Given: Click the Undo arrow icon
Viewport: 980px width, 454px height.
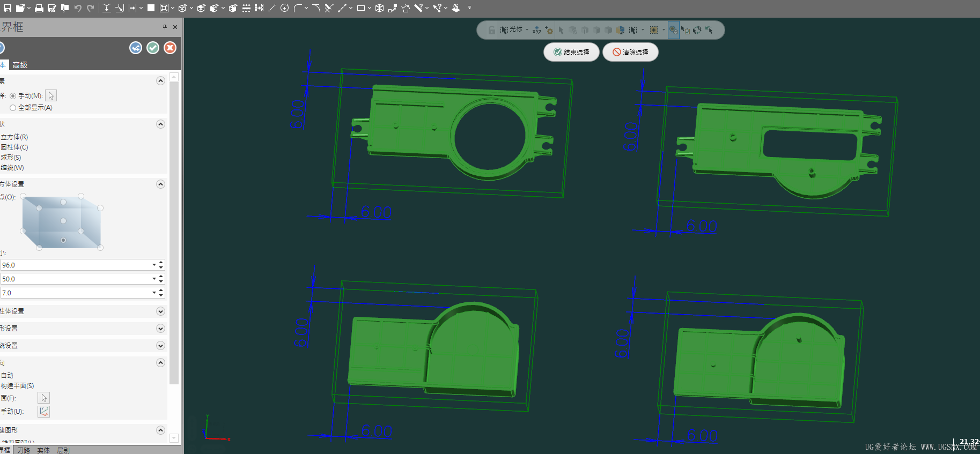Looking at the screenshot, I should [x=78, y=8].
